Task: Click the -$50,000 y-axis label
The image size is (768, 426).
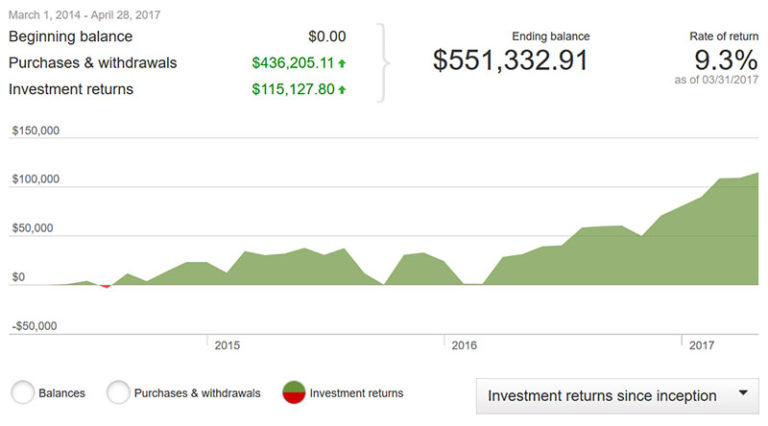Action: click(x=36, y=326)
